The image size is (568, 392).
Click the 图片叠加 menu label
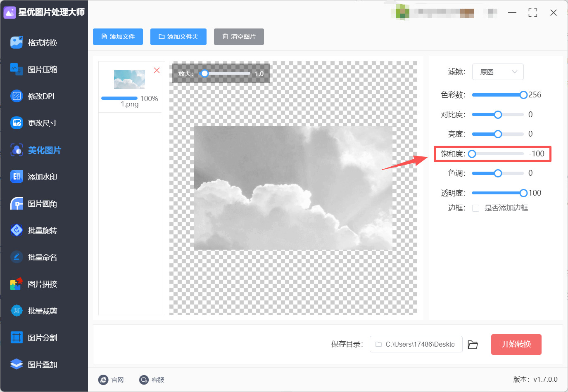43,364
